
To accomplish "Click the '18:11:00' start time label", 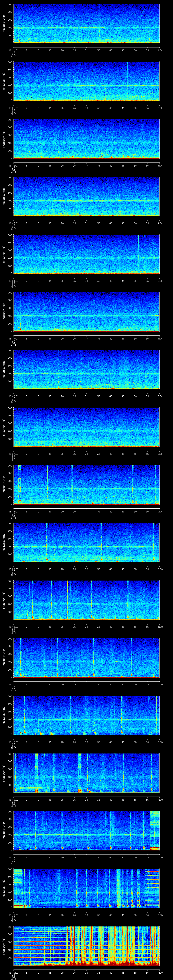I will (13, 684).
